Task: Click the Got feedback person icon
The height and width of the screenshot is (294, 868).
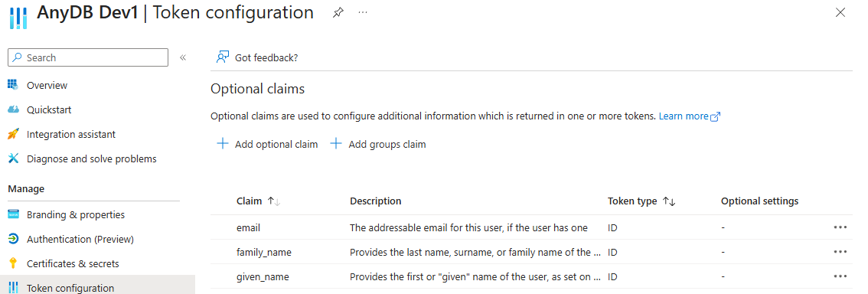Action: coord(223,57)
